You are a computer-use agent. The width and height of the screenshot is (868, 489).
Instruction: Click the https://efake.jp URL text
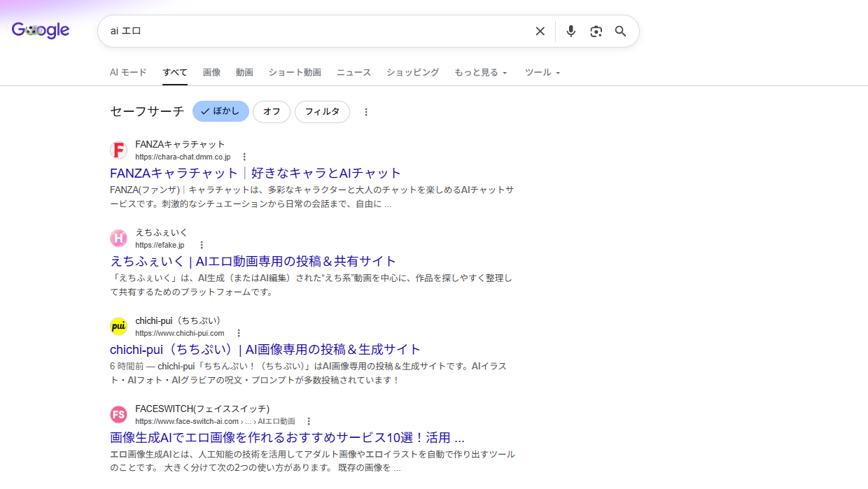tap(160, 246)
